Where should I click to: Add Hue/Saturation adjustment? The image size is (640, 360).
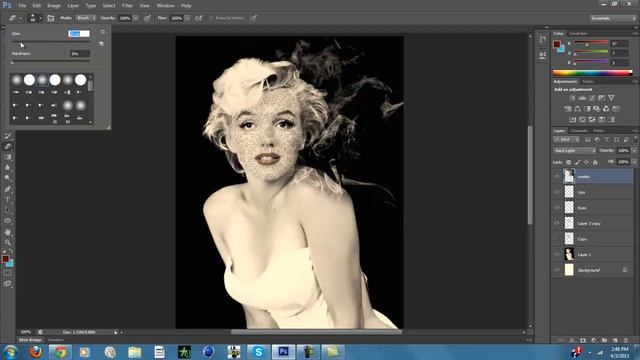[x=568, y=109]
